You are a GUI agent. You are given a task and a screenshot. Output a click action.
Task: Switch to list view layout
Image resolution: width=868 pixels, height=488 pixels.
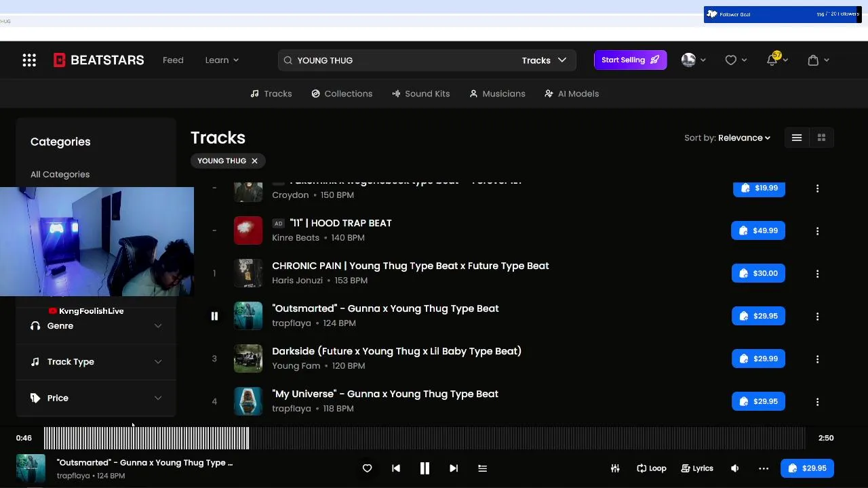797,138
